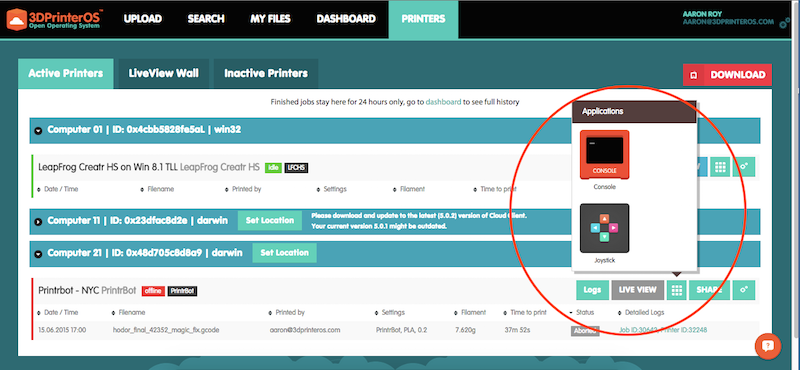Collapse the Computer 21 section
Viewport: 800px width, 370px height.
tap(38, 254)
